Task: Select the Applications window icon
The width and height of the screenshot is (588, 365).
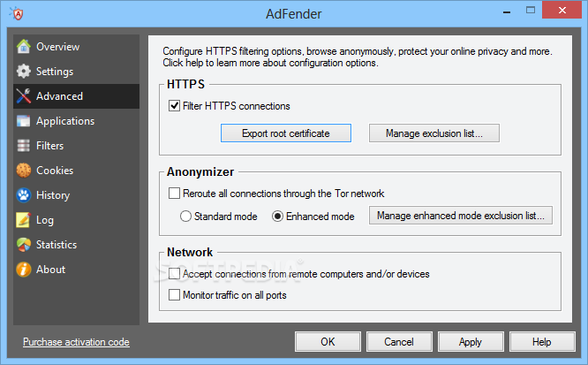Action: [x=24, y=121]
